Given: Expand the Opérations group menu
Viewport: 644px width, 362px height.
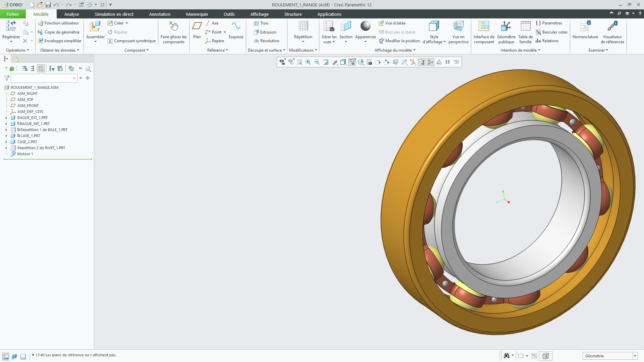Looking at the screenshot, I should pos(17,50).
